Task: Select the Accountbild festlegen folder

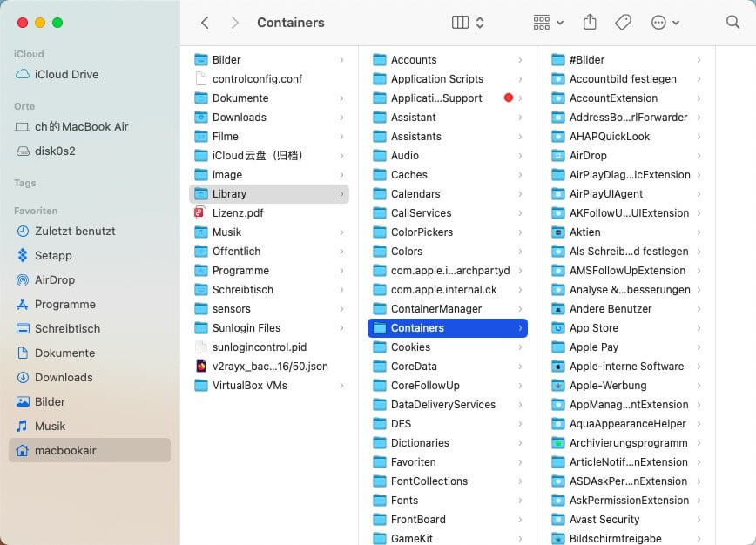Action: pyautogui.click(x=626, y=79)
